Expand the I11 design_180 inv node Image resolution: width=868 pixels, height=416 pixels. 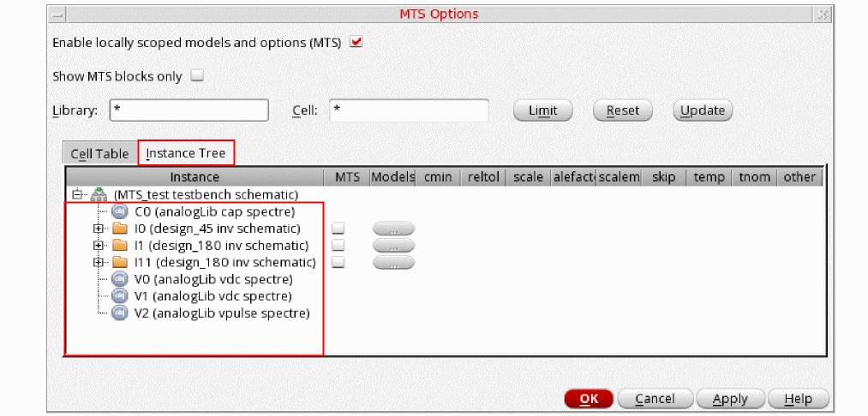pos(98,262)
